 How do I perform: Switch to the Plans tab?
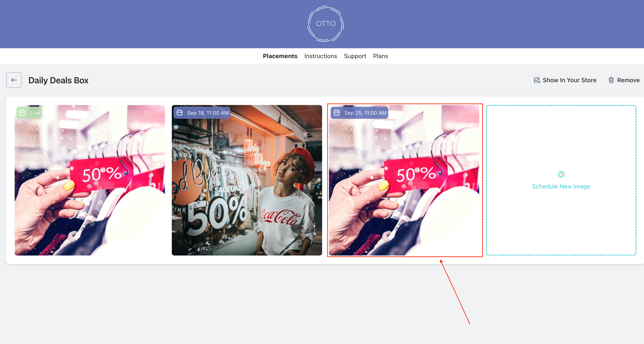tap(381, 56)
